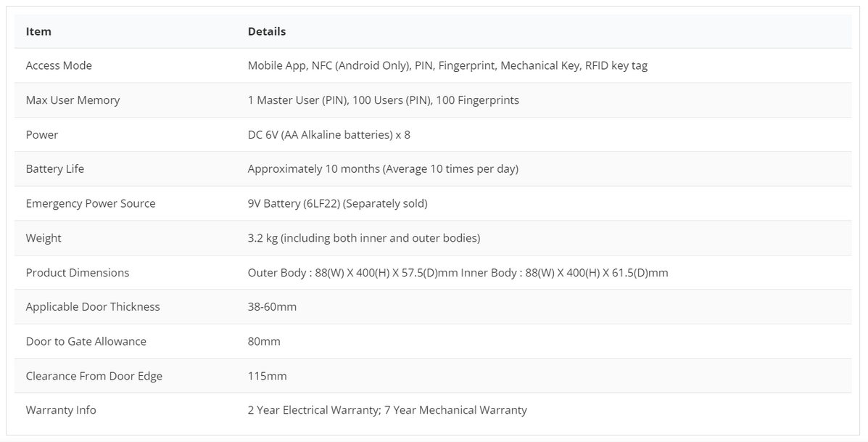Click the 'Power' row label
The width and height of the screenshot is (868, 442).
[x=42, y=134]
